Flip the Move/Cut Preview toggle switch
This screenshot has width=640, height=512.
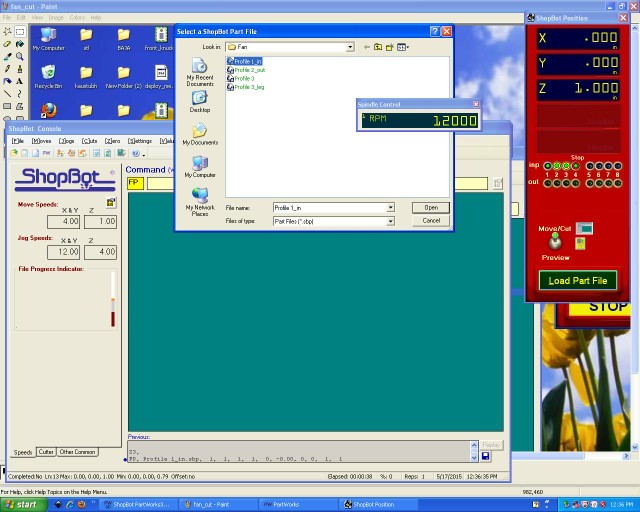(554, 242)
